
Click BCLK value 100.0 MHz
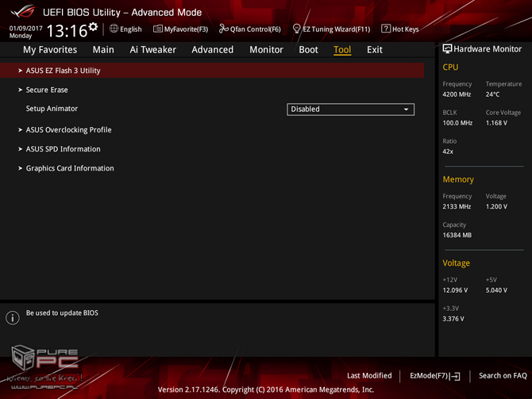[x=457, y=123]
